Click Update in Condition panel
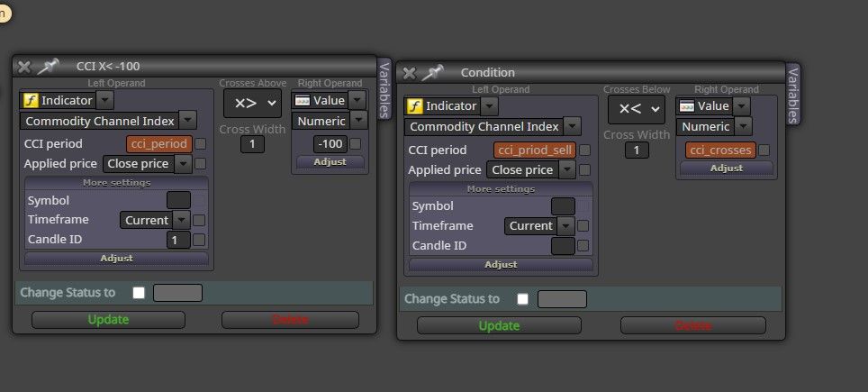The height and width of the screenshot is (392, 868). tap(499, 325)
